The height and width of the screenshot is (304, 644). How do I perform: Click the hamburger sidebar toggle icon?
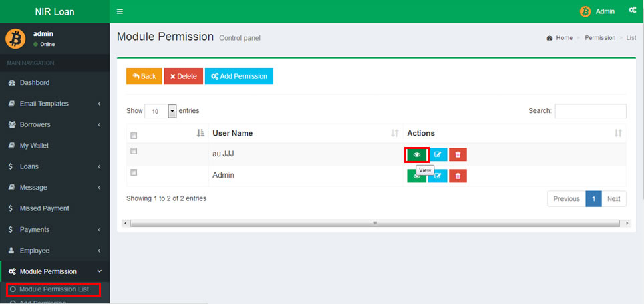[120, 11]
